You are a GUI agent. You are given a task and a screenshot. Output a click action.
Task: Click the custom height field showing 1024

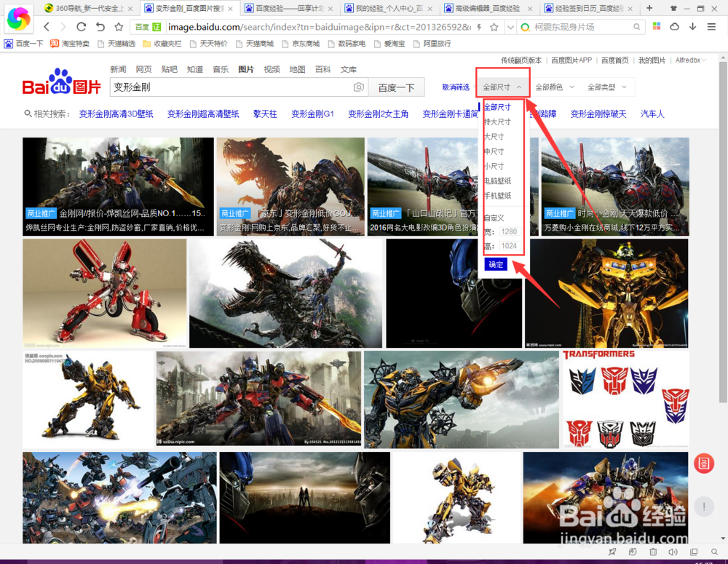(509, 246)
